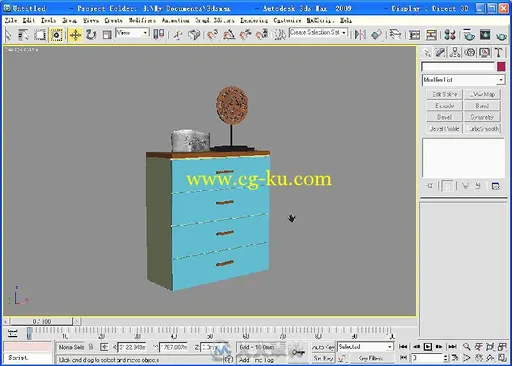Click the time slider at 0 / 100

42,322
